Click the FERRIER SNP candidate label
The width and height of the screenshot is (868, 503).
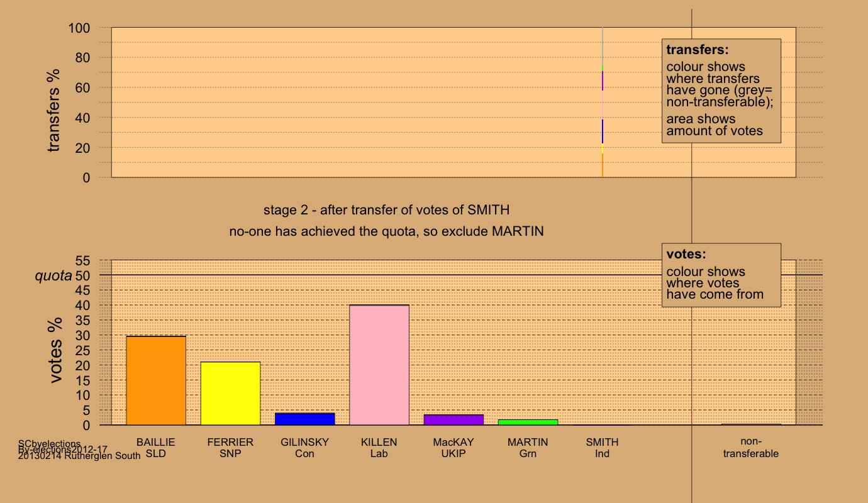230,448
